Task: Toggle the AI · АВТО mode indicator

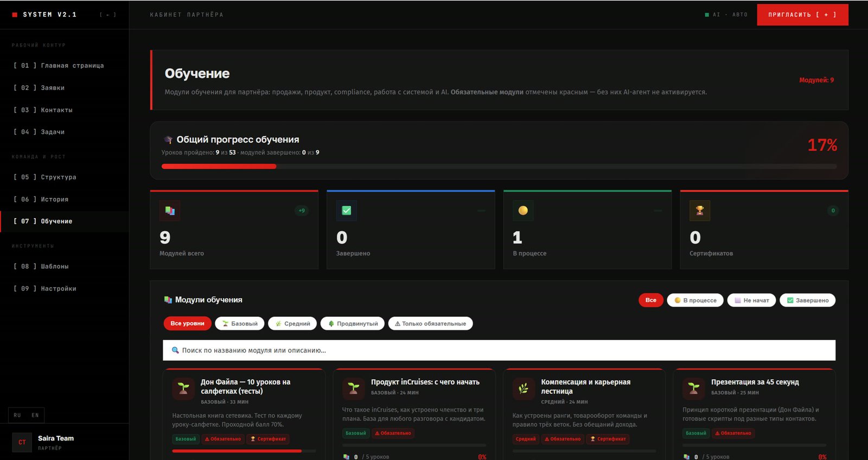Action: click(x=726, y=15)
